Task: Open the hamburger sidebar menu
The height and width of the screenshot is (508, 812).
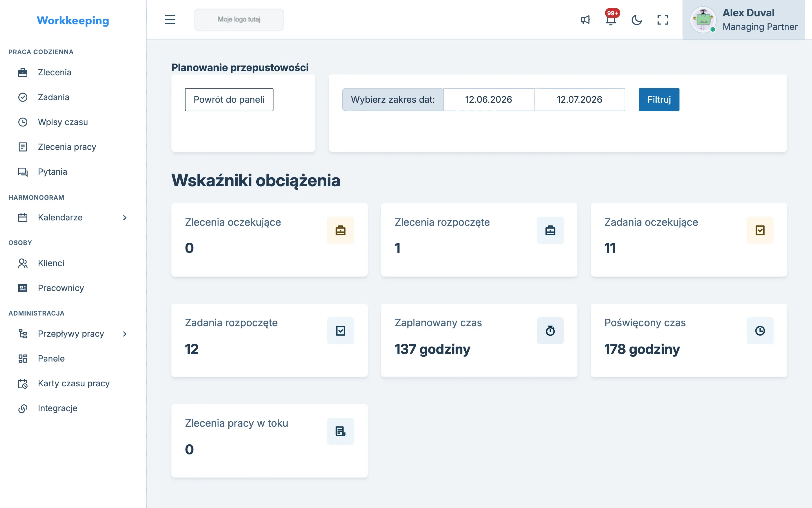Action: 170,19
